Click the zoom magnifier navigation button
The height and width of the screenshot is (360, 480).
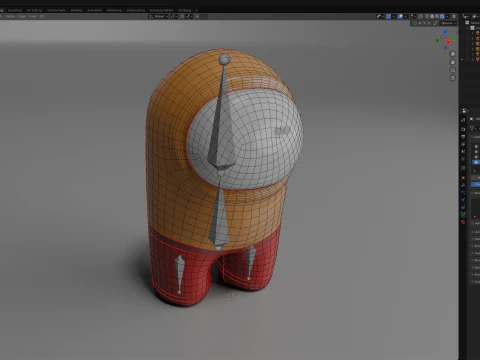(x=453, y=54)
